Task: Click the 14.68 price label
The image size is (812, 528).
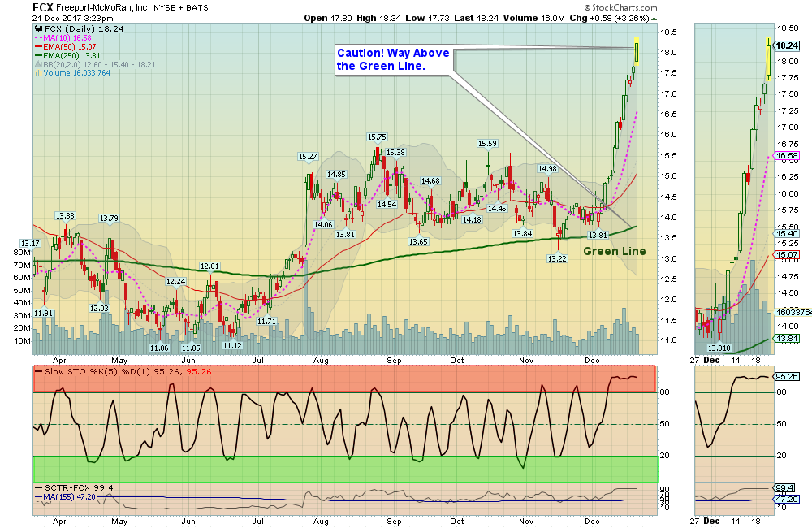Action: pyautogui.click(x=430, y=181)
